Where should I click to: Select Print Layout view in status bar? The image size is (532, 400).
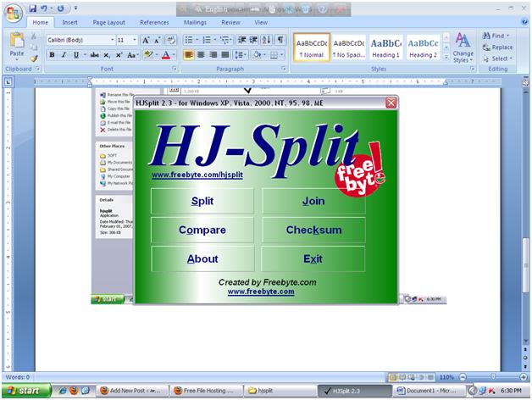[x=392, y=377]
